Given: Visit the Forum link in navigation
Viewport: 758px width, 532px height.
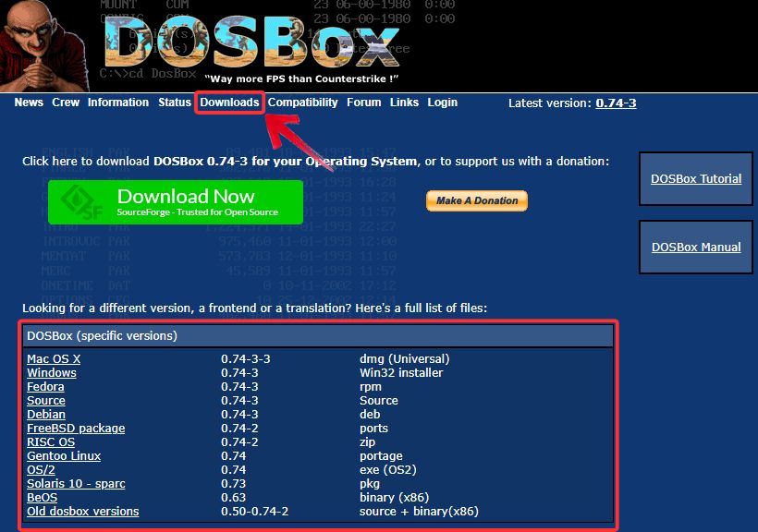Looking at the screenshot, I should 363,103.
